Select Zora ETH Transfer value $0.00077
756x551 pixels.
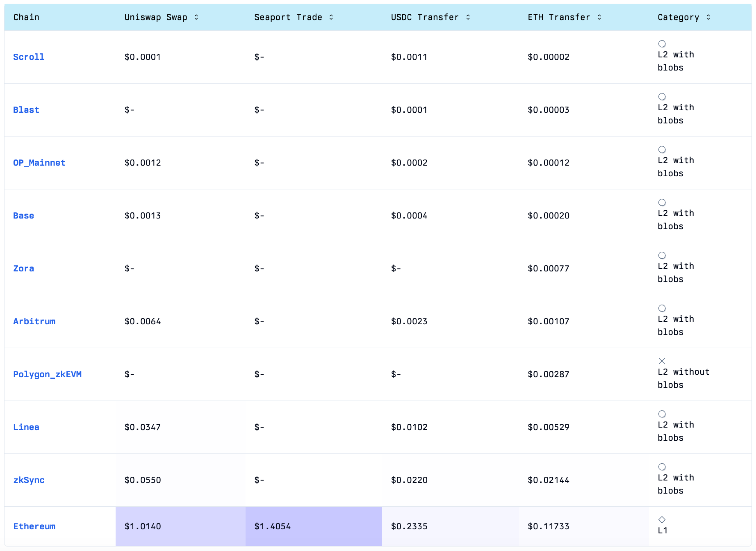(549, 269)
